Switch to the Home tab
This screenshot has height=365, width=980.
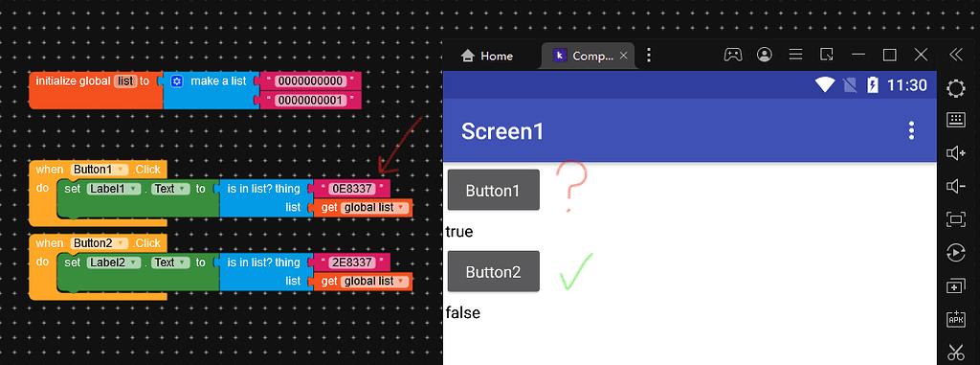point(487,56)
